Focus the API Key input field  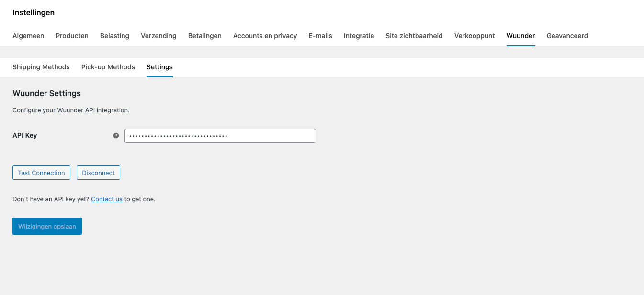pyautogui.click(x=220, y=136)
